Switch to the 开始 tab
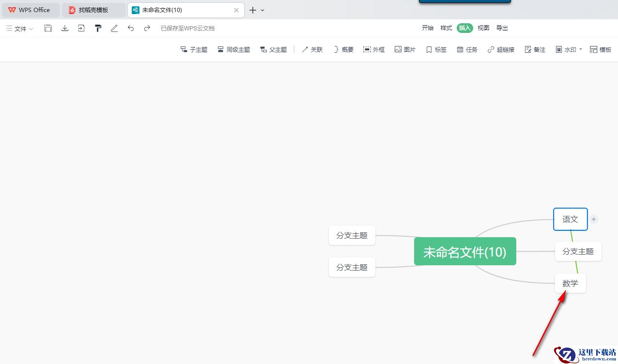This screenshot has height=364, width=618. pyautogui.click(x=428, y=28)
